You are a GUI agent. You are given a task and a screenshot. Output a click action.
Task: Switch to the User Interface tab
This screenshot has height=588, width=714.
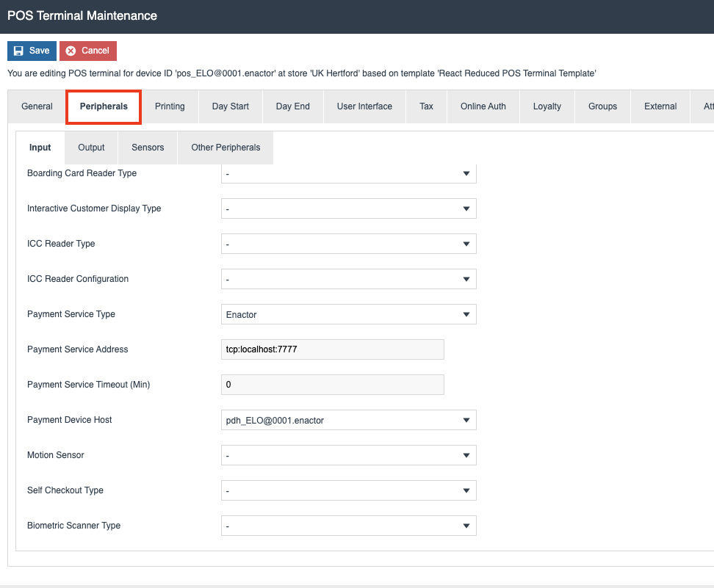click(364, 106)
